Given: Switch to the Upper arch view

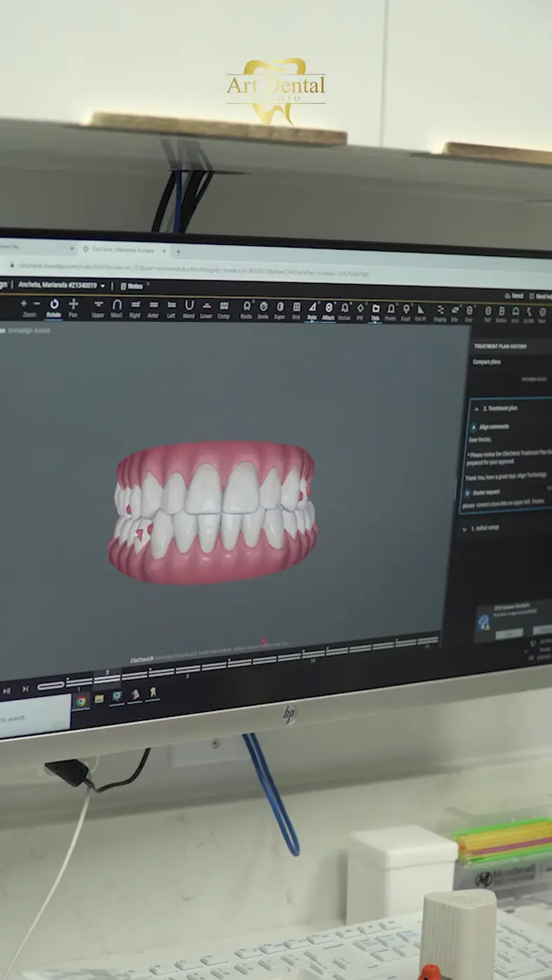Looking at the screenshot, I should coord(98,309).
